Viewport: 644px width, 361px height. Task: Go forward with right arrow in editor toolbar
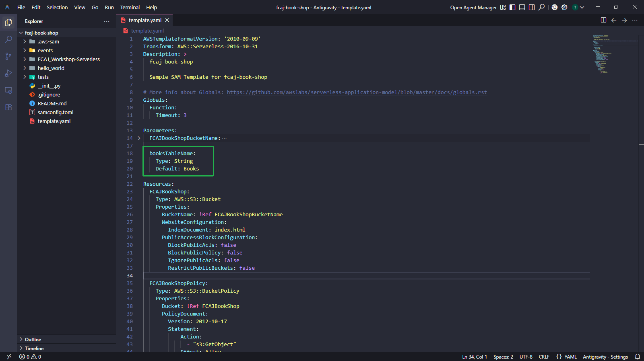coord(624,20)
